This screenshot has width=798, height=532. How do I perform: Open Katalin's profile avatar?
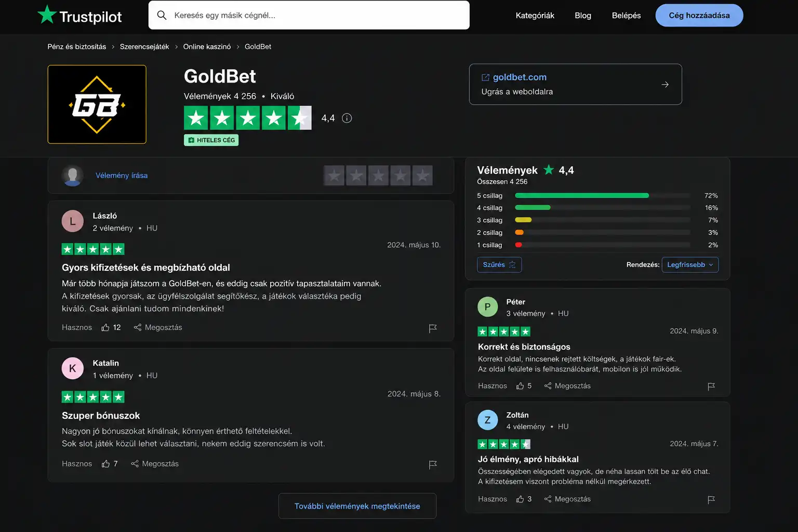pyautogui.click(x=73, y=368)
